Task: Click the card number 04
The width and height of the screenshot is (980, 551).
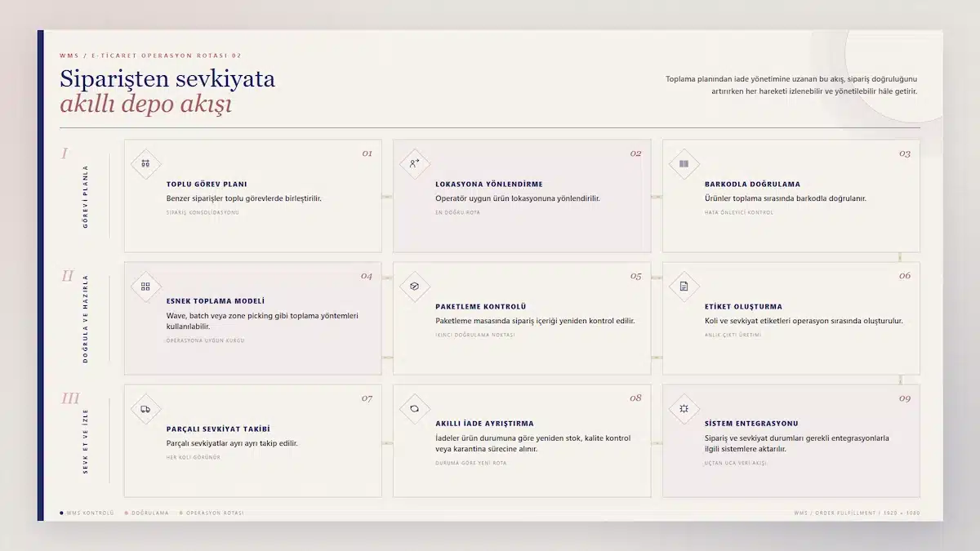Action: [367, 276]
